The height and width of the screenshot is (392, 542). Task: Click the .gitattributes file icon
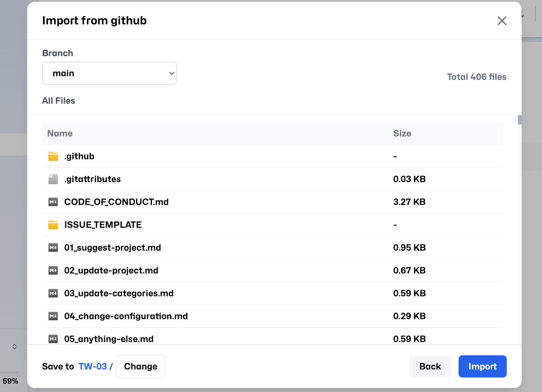click(x=53, y=179)
